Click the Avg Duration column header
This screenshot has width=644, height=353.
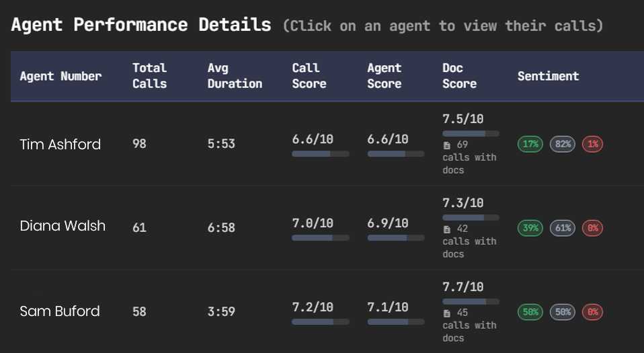point(235,76)
